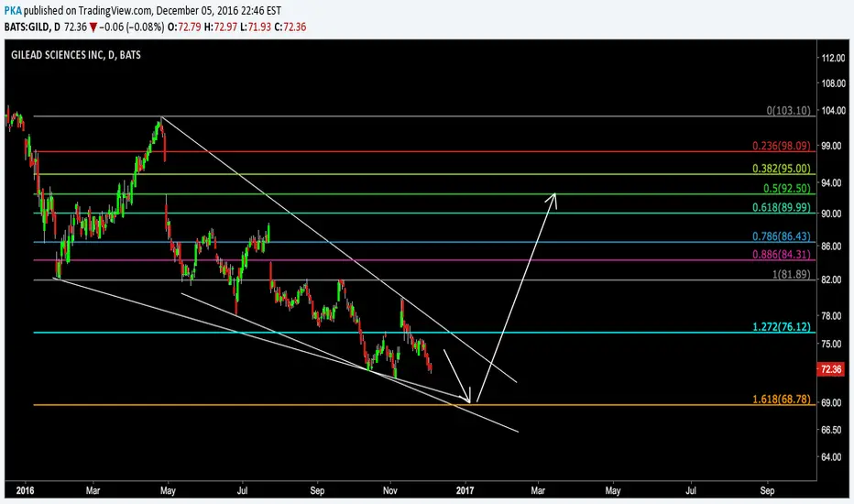
Task: Click the H:72.97 high price value
Action: coord(221,27)
